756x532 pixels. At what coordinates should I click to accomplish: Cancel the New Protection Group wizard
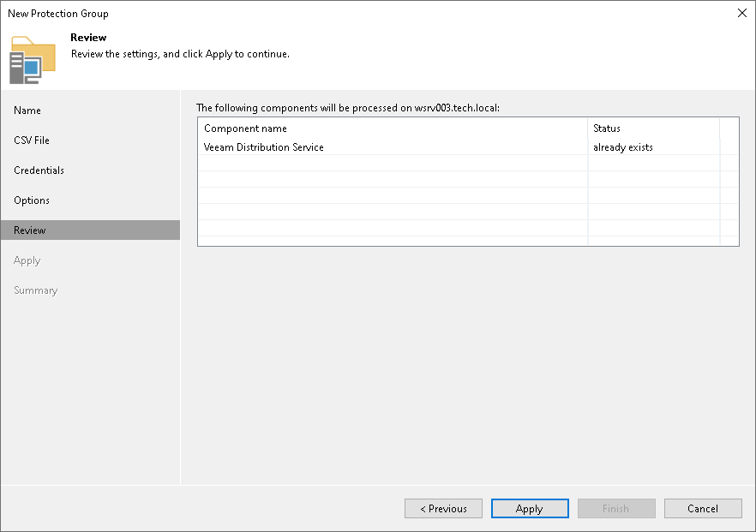(703, 508)
